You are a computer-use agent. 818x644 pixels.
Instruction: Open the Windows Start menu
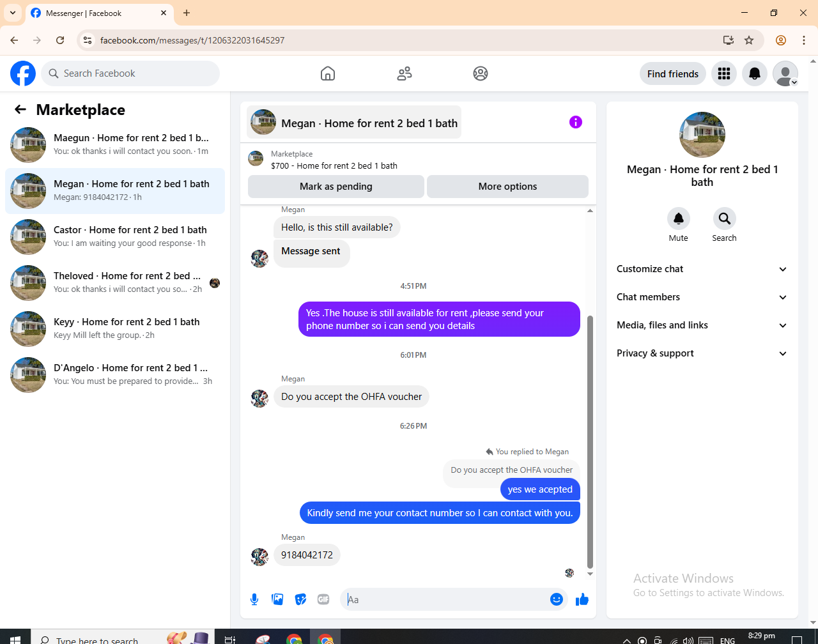(15, 638)
